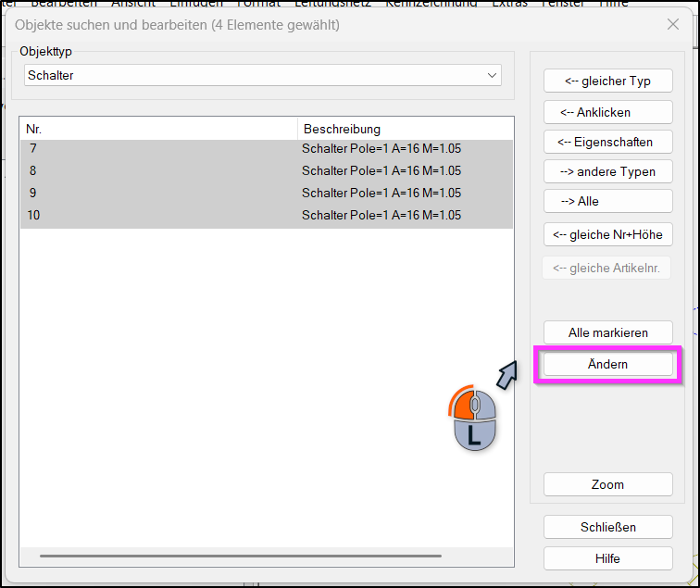Close the dialog with the X icon

click(x=673, y=24)
